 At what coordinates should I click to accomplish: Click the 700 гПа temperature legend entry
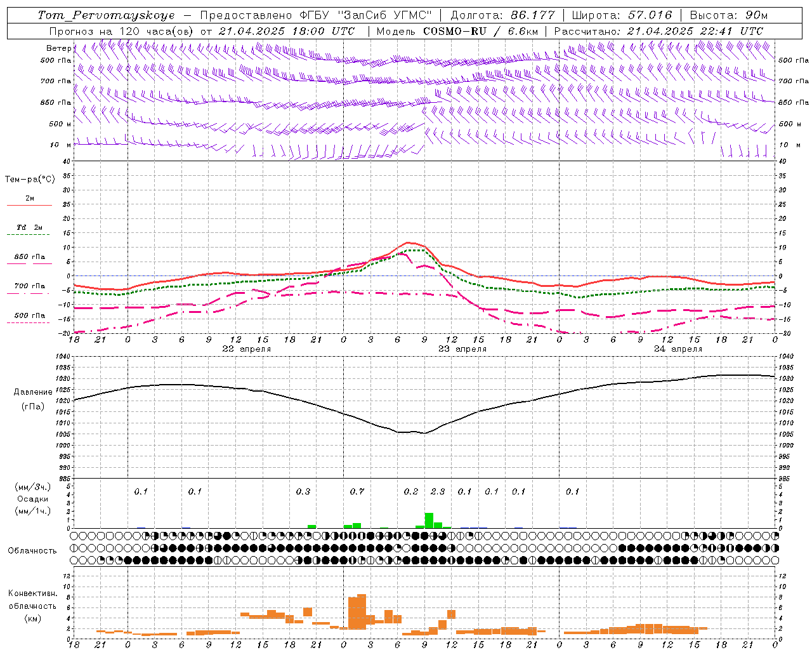[29, 286]
